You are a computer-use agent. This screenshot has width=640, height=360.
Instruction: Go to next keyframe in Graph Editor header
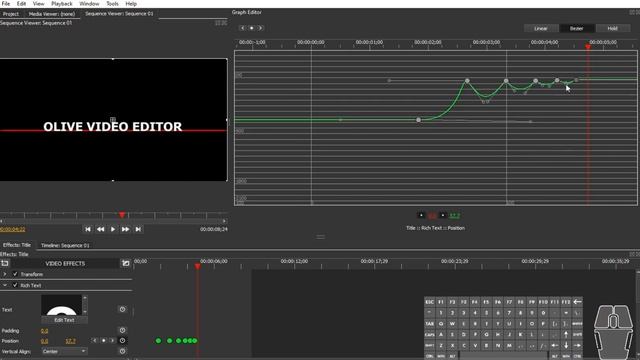pos(260,28)
